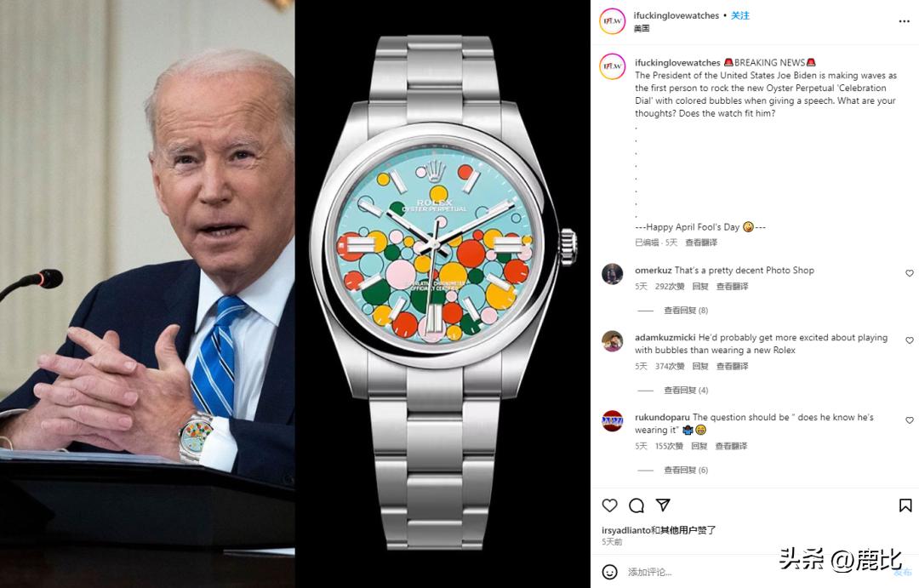This screenshot has height=588, width=919.
Task: Like the post with heart icon
Action: pyautogui.click(x=610, y=505)
